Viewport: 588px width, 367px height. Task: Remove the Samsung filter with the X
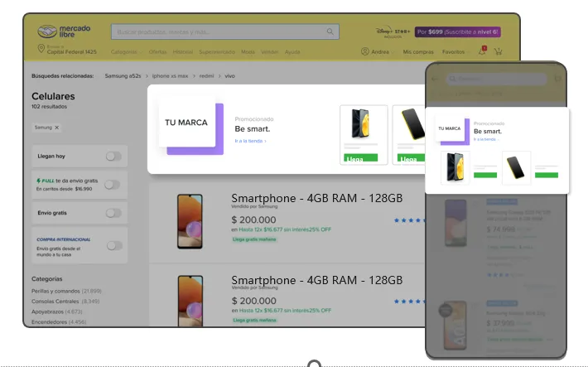click(x=57, y=128)
